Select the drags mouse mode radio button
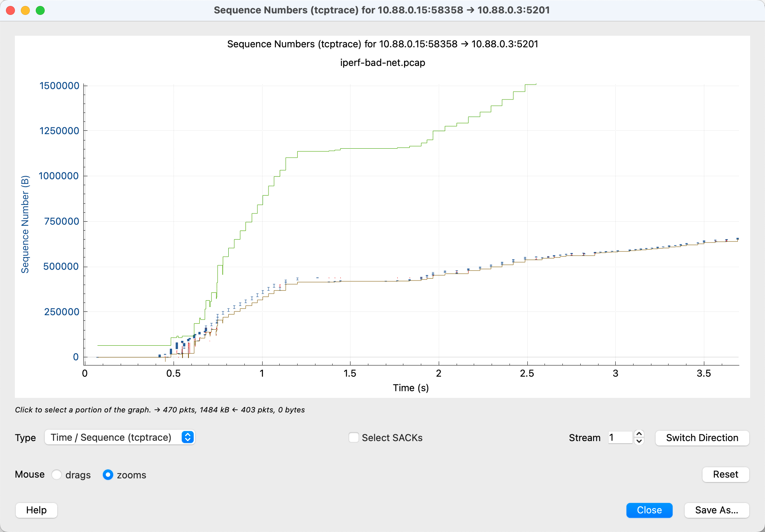Screen dimensions: 765x532 [x=57, y=475]
